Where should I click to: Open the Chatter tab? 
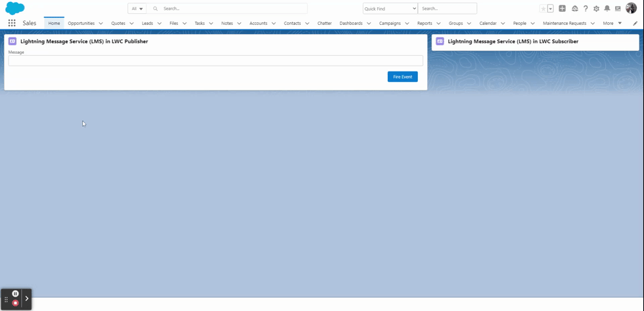pos(325,24)
